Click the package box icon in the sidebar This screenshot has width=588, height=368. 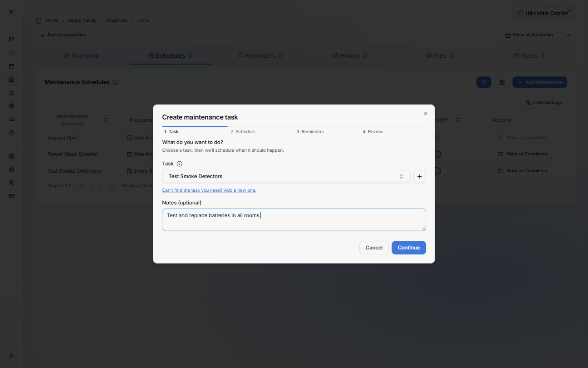pyautogui.click(x=11, y=106)
